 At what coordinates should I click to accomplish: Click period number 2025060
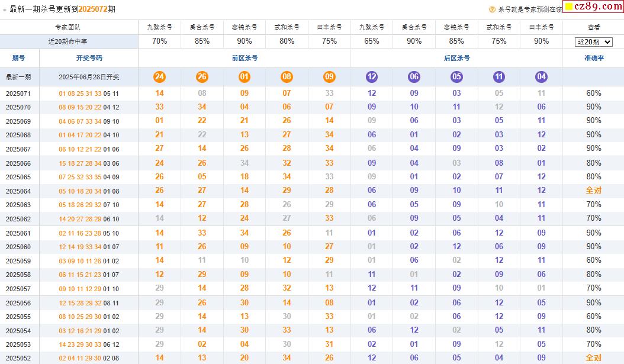[x=18, y=247]
